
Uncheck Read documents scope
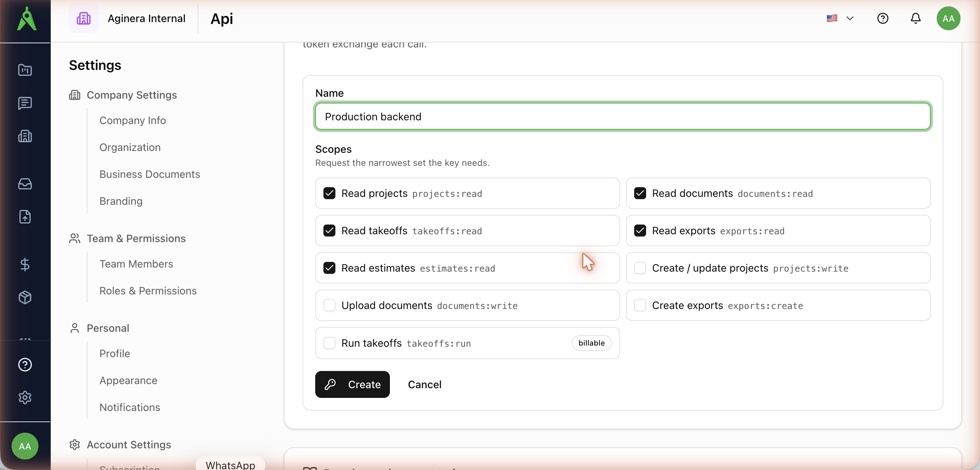click(640, 193)
